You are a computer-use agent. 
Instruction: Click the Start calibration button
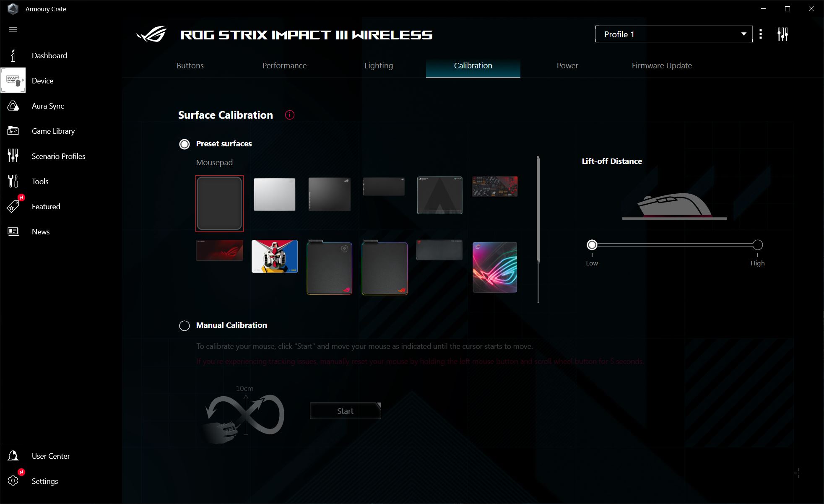click(345, 411)
